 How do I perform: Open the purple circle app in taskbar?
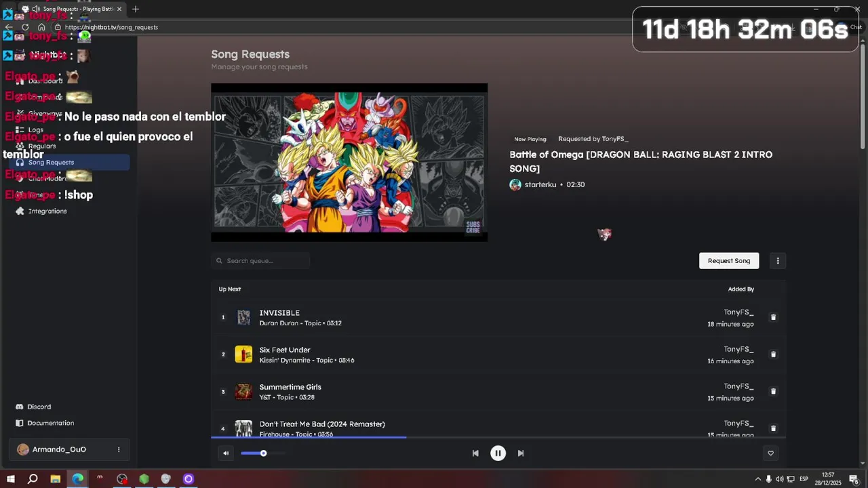click(189, 479)
